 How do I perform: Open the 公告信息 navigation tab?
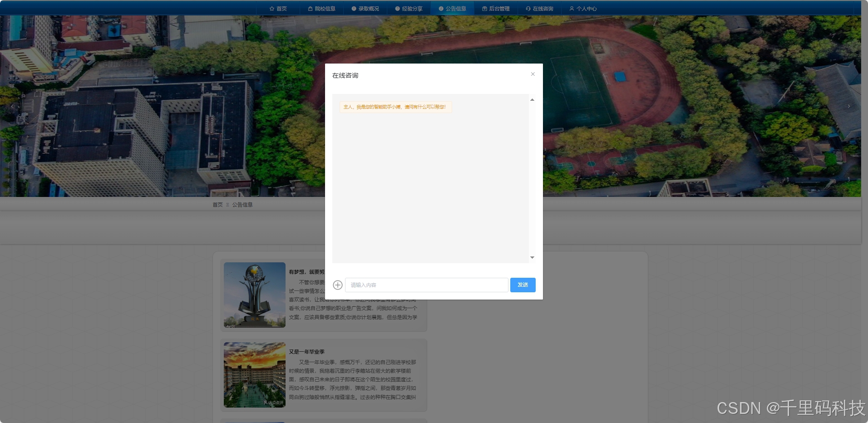click(x=452, y=9)
